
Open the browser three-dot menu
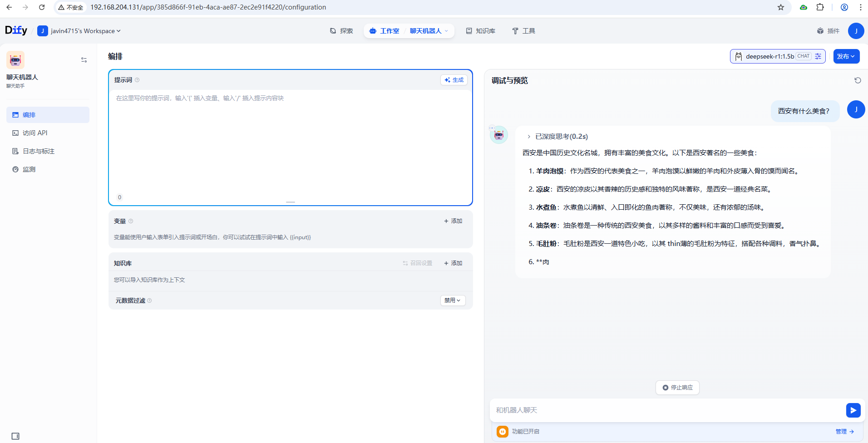[861, 7]
